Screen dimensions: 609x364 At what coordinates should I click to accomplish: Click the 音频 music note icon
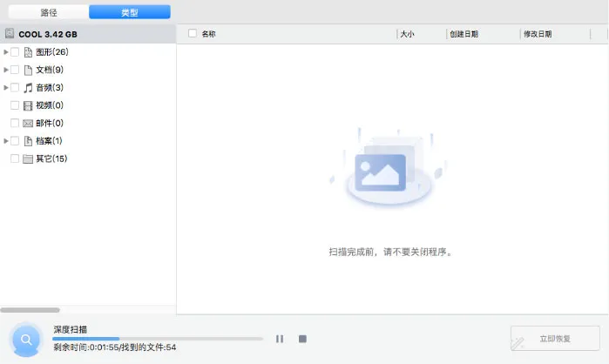[x=28, y=88]
